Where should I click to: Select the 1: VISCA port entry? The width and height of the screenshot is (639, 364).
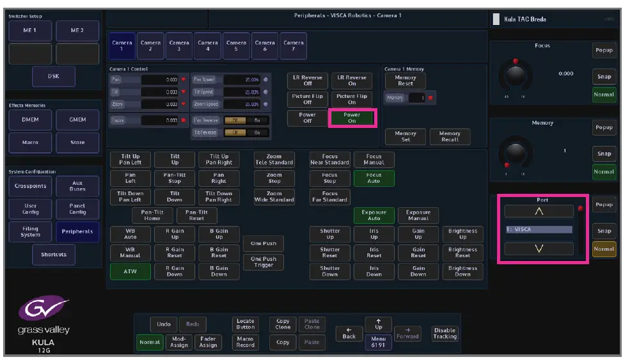539,230
